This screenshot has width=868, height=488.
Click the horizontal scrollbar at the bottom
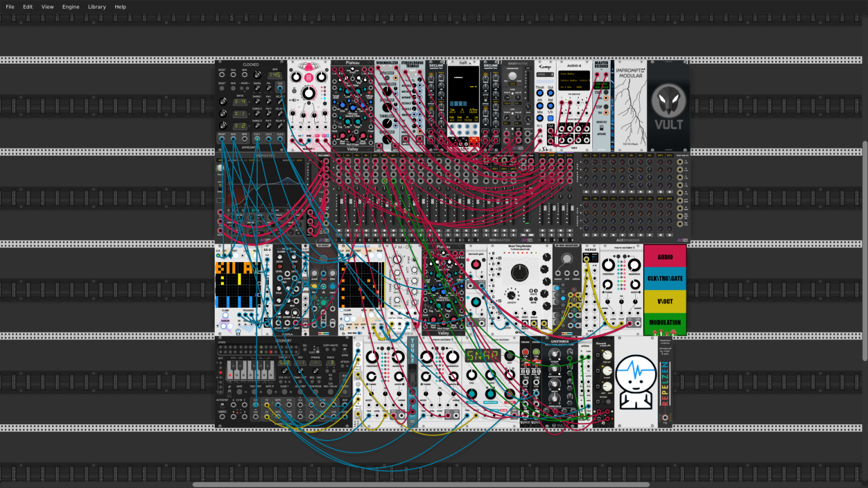coord(421,485)
